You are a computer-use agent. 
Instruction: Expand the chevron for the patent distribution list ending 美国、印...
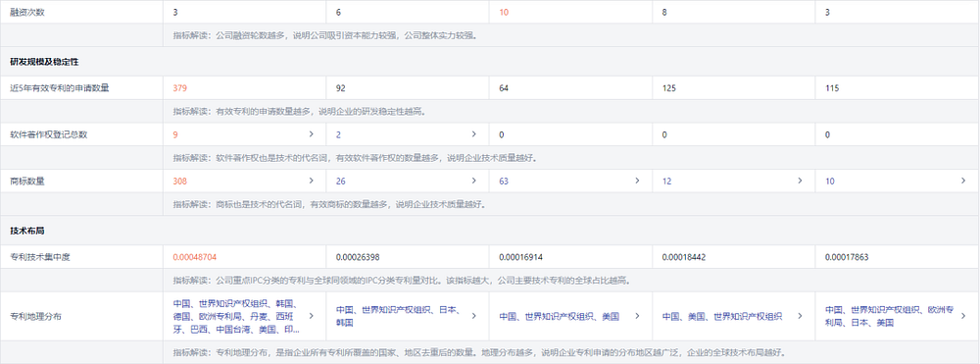point(312,317)
